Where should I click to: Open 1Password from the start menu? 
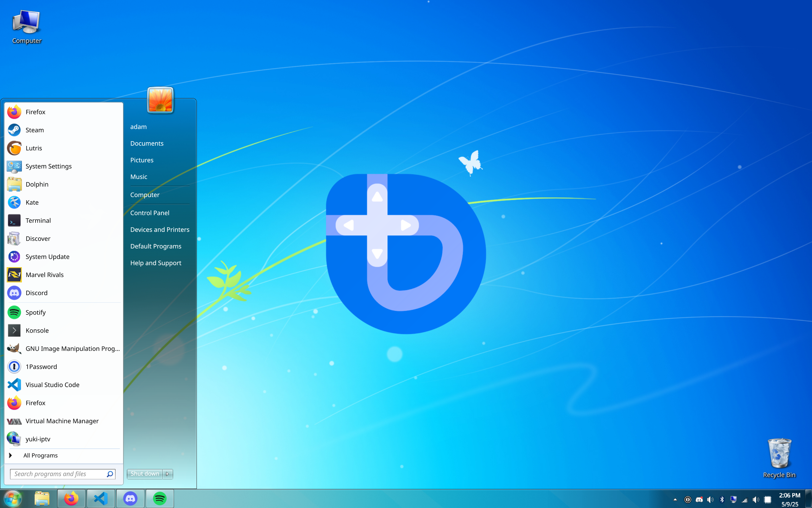tap(41, 366)
